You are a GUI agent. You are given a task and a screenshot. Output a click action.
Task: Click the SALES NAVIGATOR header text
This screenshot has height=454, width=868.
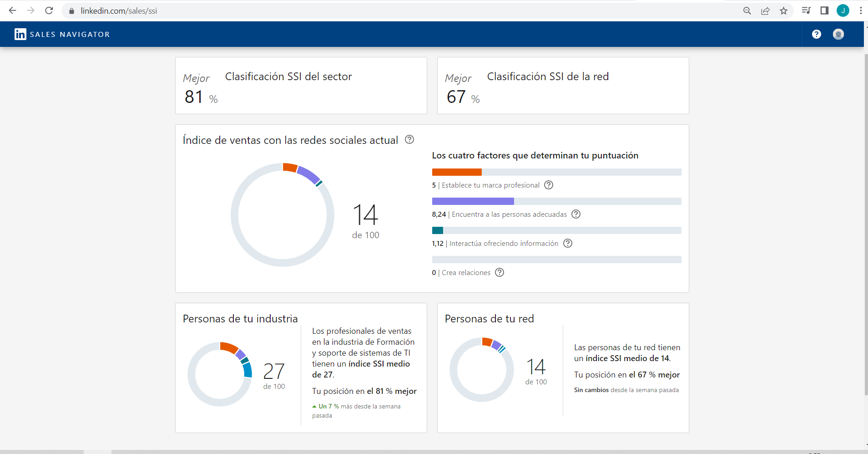(70, 34)
